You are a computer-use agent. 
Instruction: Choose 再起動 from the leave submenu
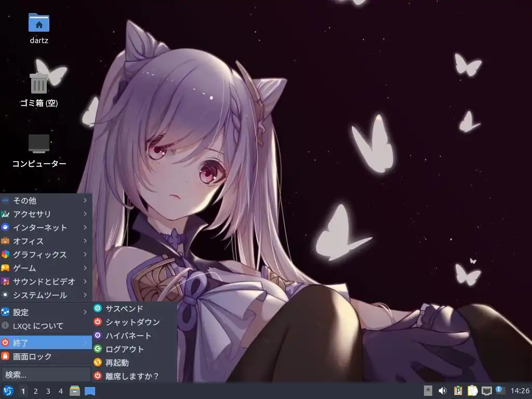click(135, 363)
